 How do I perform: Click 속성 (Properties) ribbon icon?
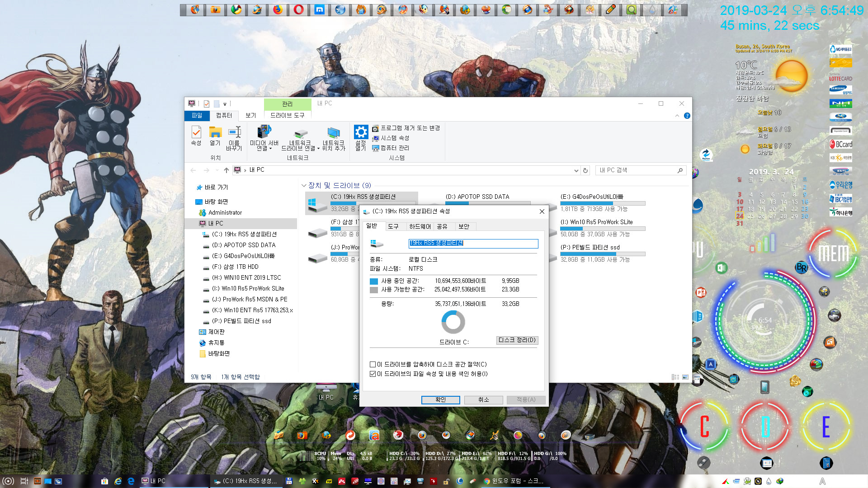pos(196,136)
